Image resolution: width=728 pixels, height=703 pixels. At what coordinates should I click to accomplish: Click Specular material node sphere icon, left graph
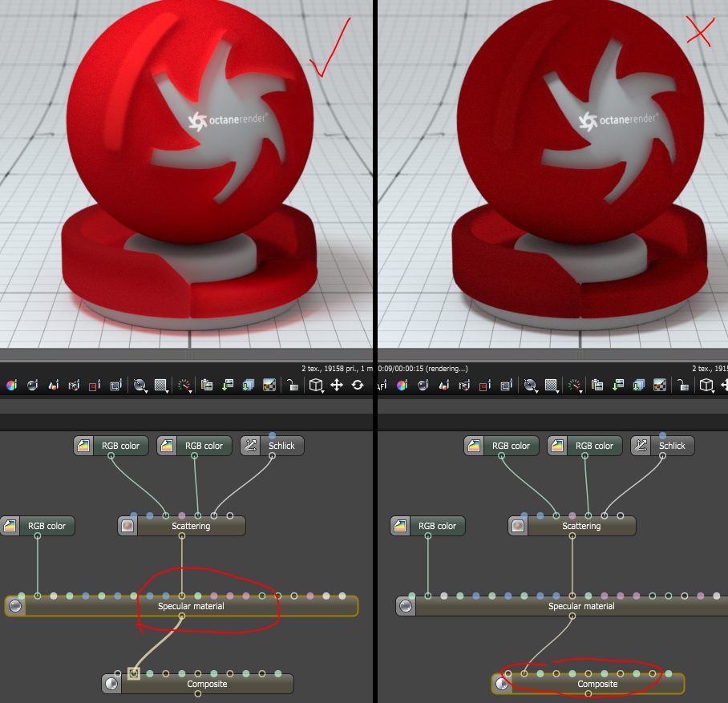[15, 607]
